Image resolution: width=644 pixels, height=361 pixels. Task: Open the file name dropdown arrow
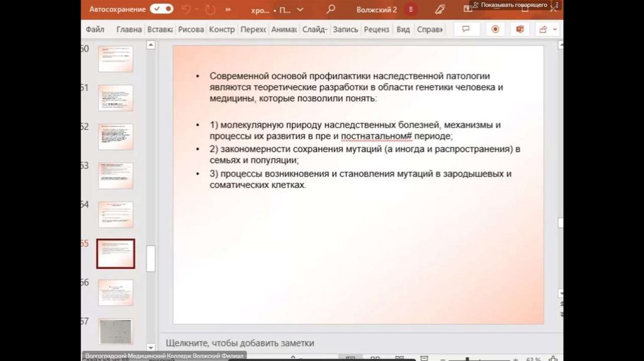coord(300,10)
